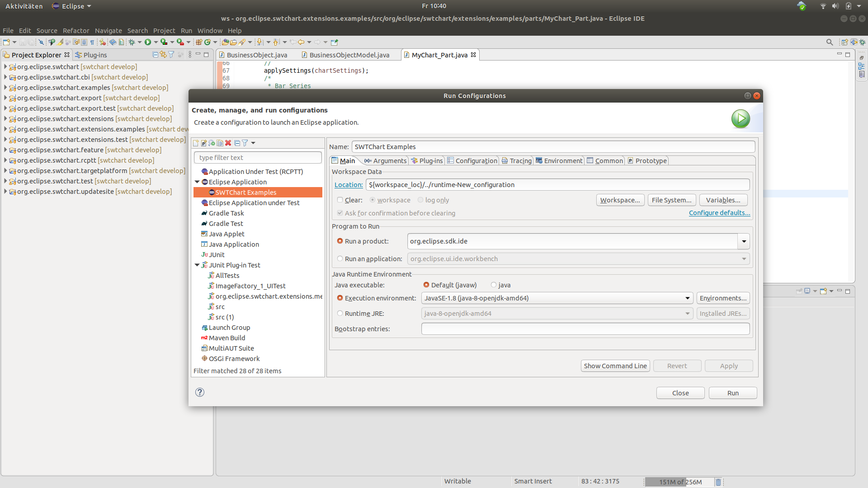Open the BusinessObject.java editor tab

tap(257, 55)
